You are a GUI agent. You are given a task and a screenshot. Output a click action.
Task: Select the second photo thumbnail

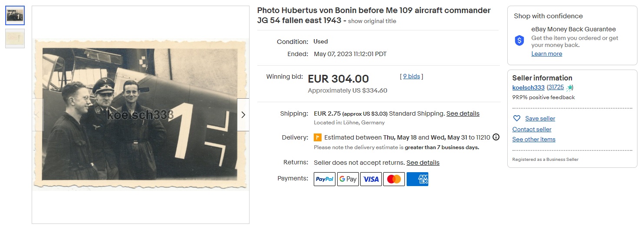(x=15, y=38)
